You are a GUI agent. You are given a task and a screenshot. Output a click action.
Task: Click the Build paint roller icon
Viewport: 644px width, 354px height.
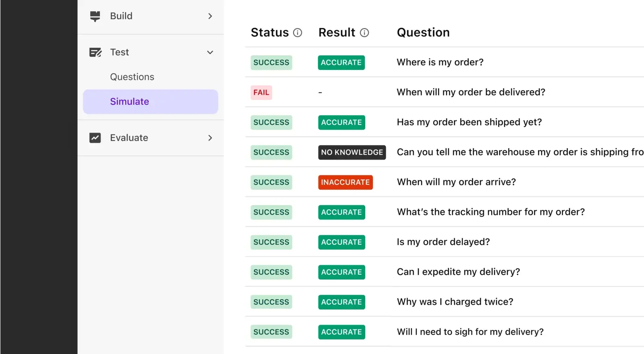tap(95, 16)
